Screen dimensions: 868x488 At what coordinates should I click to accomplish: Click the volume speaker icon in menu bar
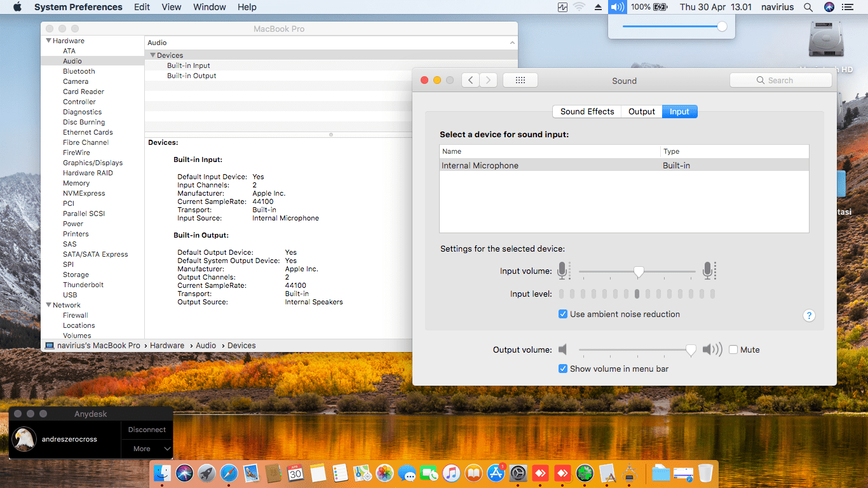pos(616,7)
